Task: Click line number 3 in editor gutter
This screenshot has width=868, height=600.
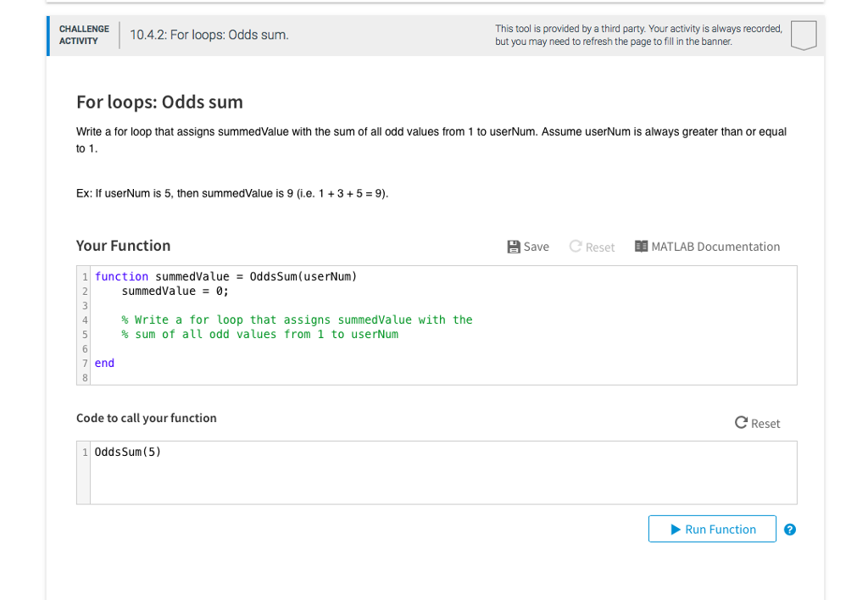Action: [84, 305]
